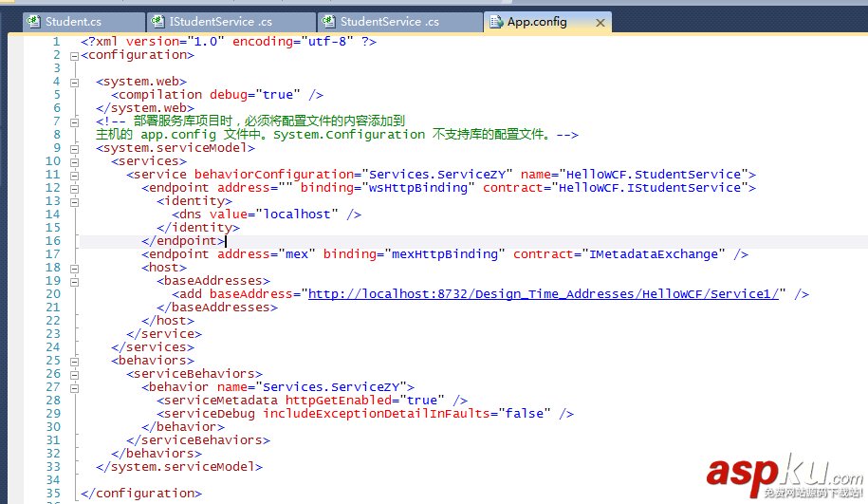Viewport: 868px width, 504px height.
Task: Switch to the Student.cs tab
Action: click(73, 21)
